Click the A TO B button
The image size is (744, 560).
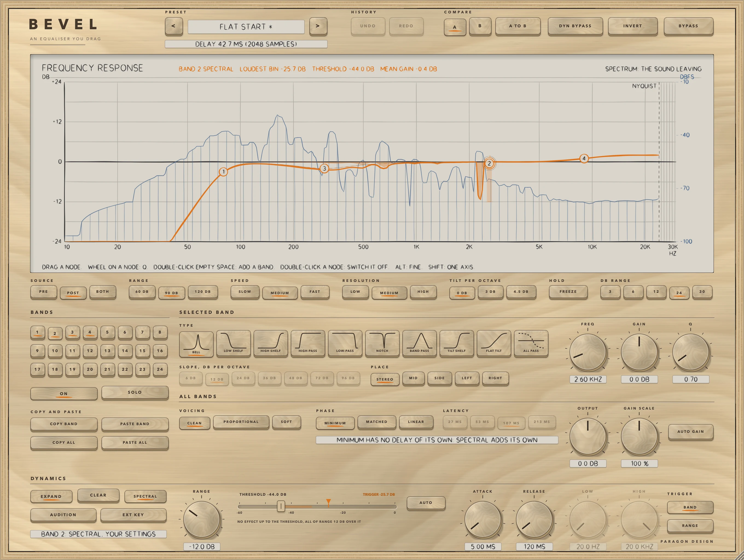click(518, 26)
